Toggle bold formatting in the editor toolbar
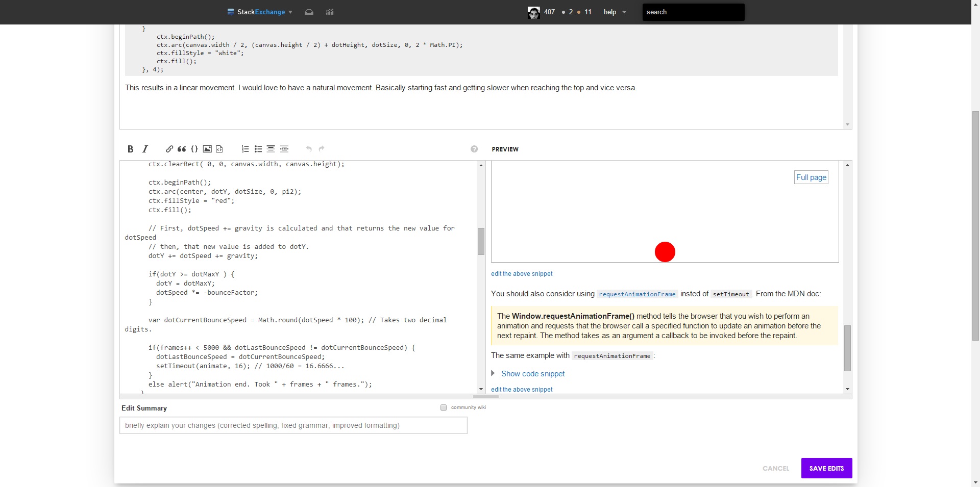 coord(130,149)
